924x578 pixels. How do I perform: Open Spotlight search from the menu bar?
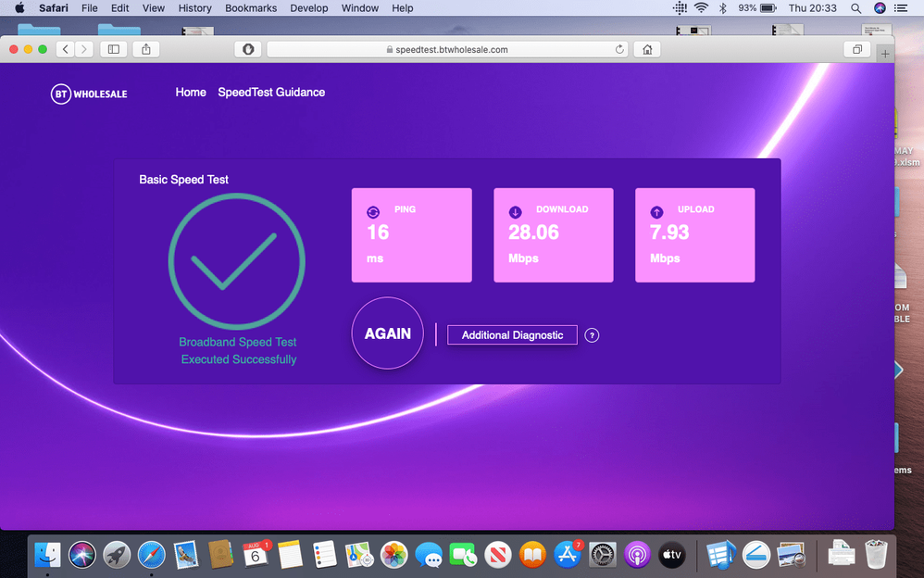pos(855,8)
